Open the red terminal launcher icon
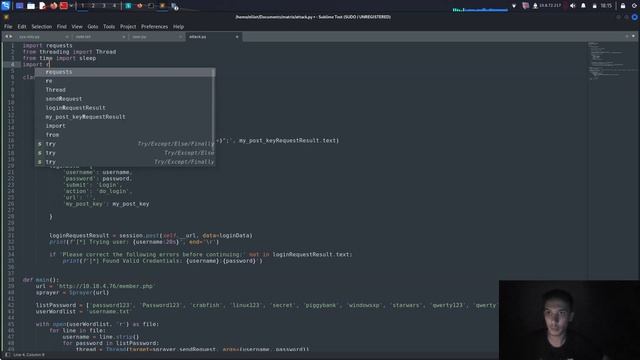 pos(64,6)
